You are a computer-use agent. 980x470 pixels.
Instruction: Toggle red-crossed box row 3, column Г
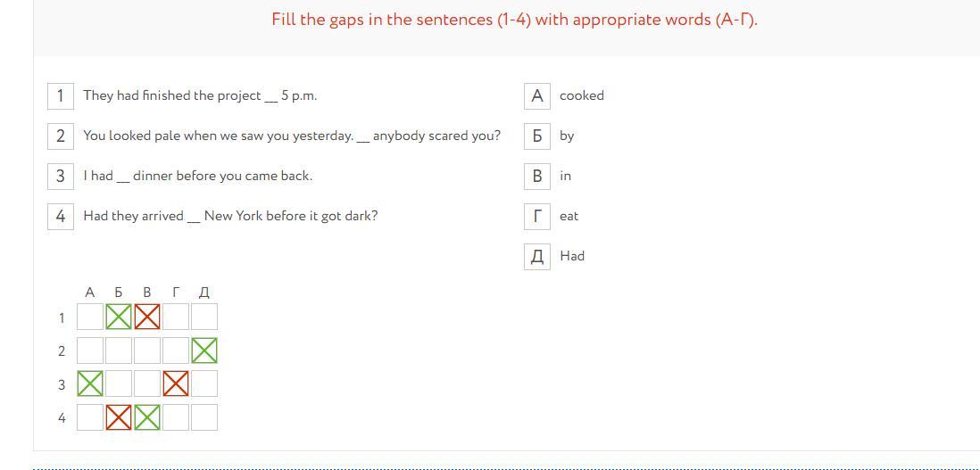(x=176, y=383)
